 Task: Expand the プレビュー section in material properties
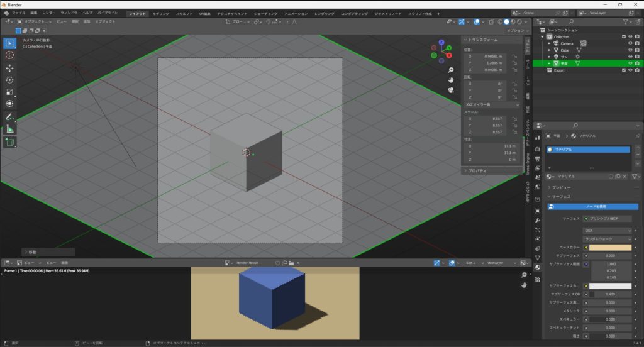coord(561,187)
